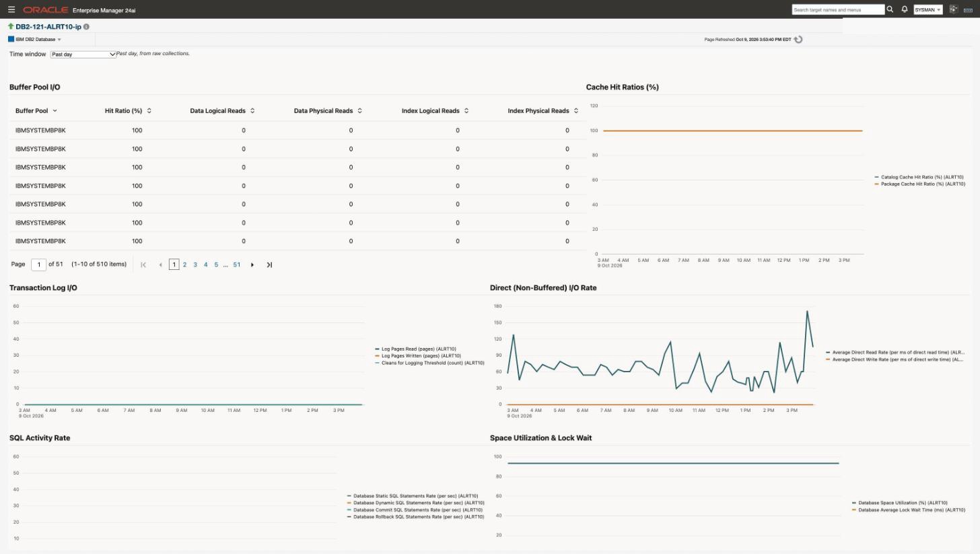Go to page 3 of buffer pools
Viewport: 980px width, 554px height.
[195, 265]
